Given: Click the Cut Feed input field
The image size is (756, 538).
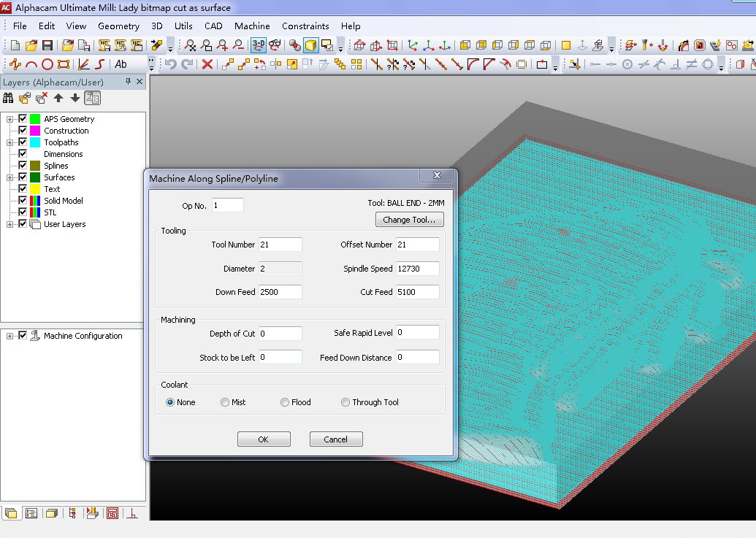Looking at the screenshot, I should (x=418, y=292).
